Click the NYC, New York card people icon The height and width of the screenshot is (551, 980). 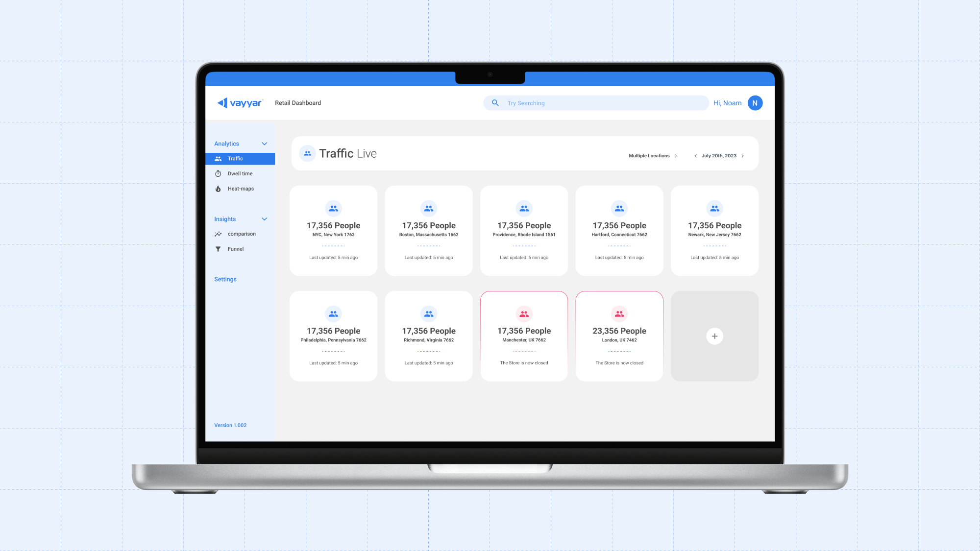tap(334, 208)
